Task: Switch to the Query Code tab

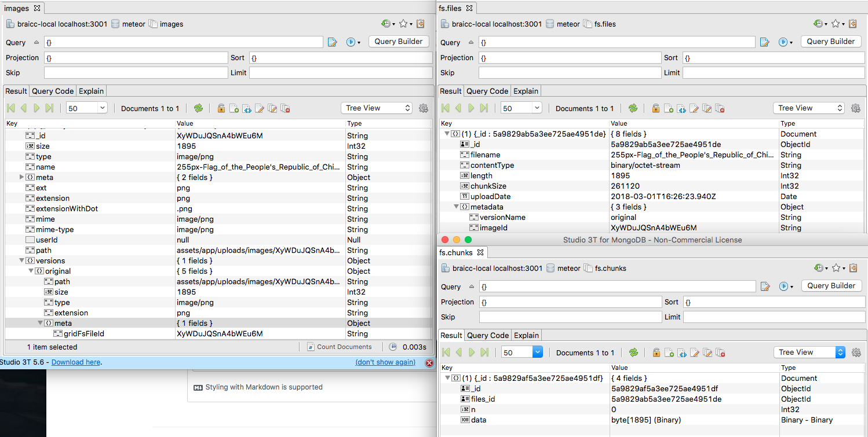Action: pos(53,91)
